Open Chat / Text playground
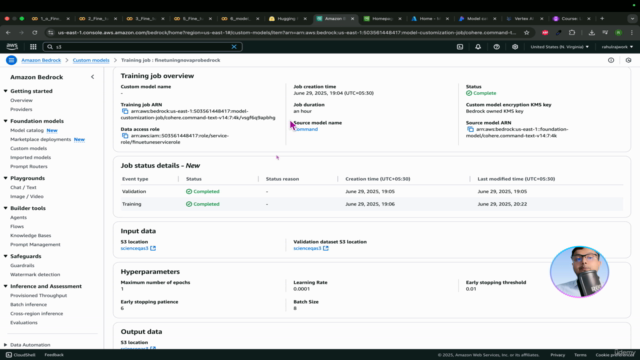This screenshot has width=640, height=360. 23,187
